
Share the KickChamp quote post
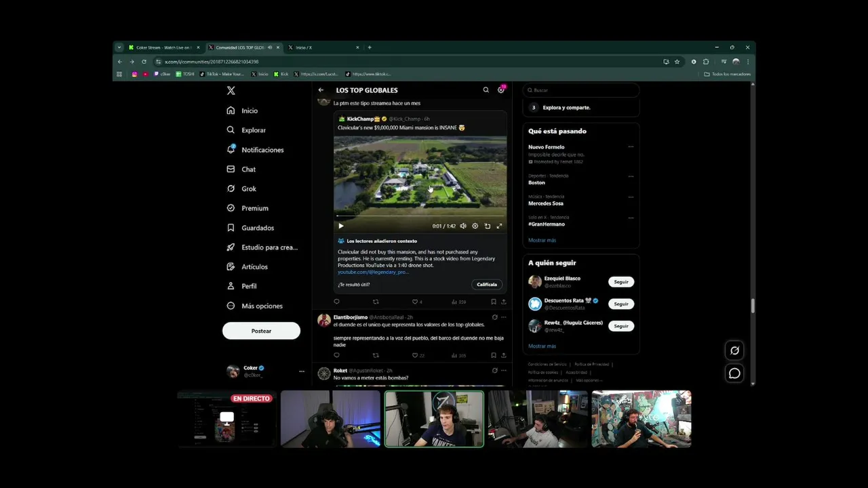[x=503, y=302]
